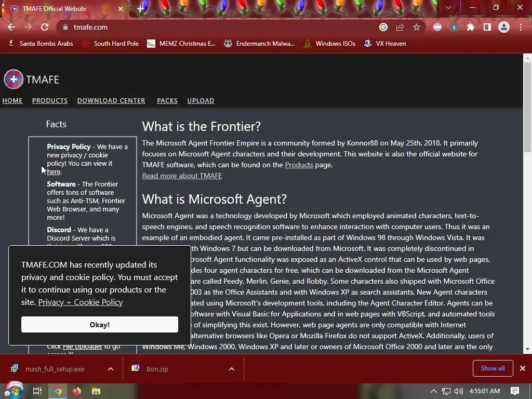
Task: Click the gray S extension icon
Action: [454, 27]
